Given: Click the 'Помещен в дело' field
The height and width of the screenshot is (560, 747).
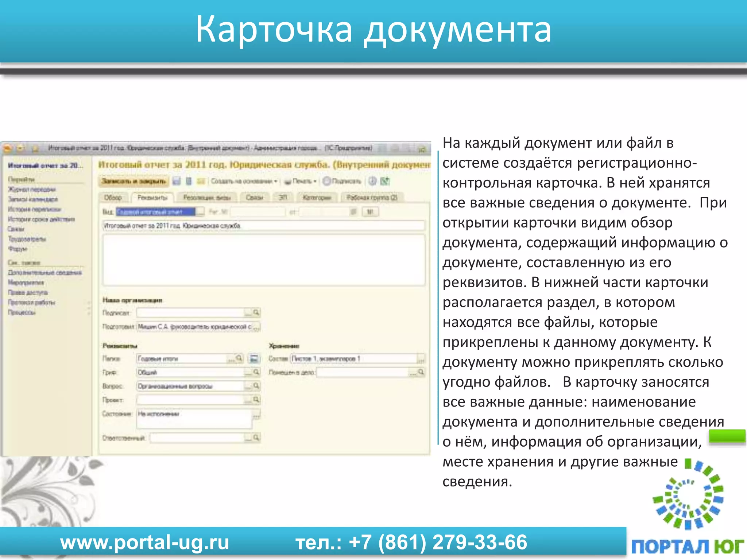Looking at the screenshot, I should pyautogui.click(x=363, y=372).
